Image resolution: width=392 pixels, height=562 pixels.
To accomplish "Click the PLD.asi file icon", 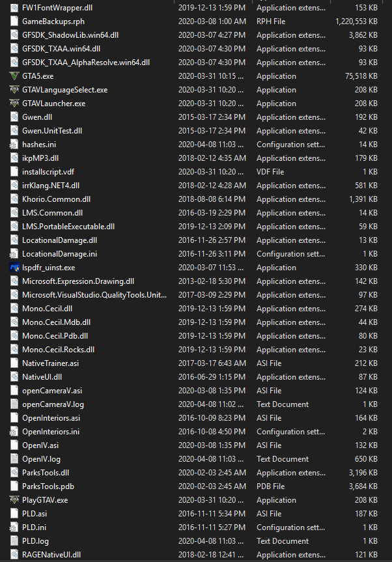I will pos(14,514).
